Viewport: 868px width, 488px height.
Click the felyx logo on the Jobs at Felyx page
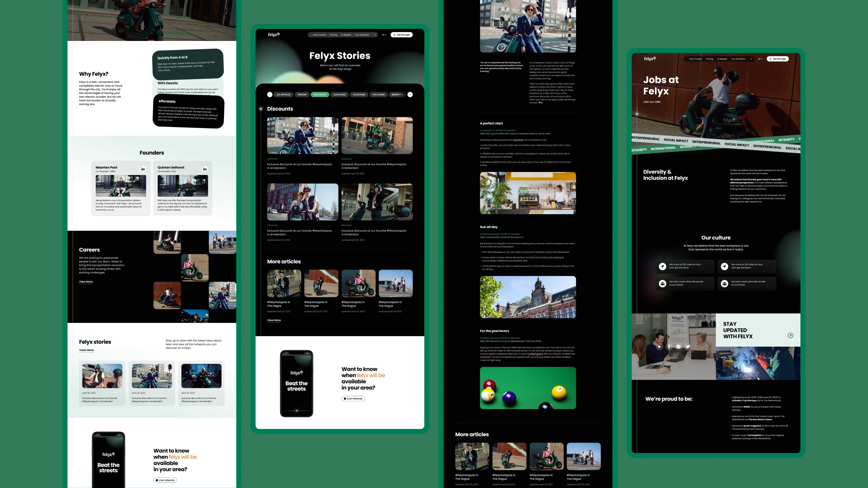coord(650,59)
